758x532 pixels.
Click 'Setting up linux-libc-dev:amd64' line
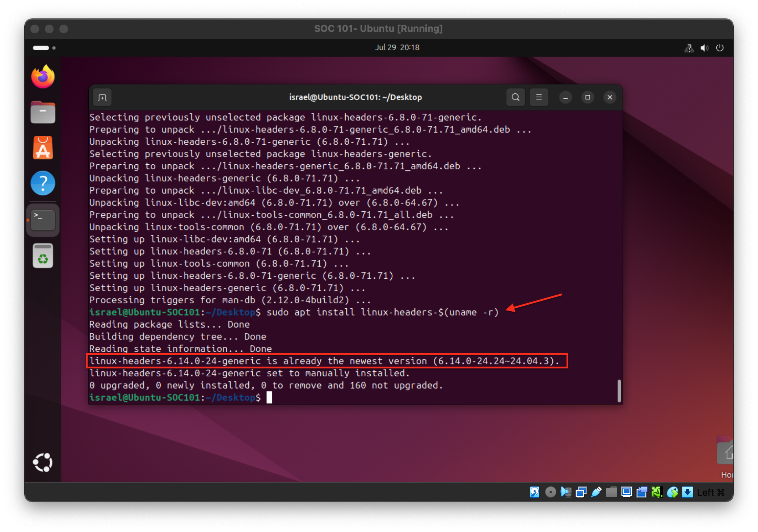click(224, 239)
